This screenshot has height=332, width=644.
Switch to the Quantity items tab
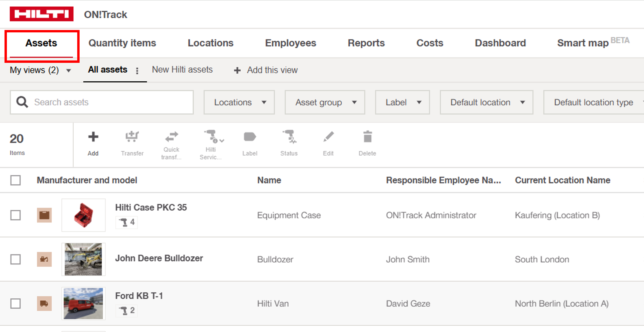pos(122,43)
